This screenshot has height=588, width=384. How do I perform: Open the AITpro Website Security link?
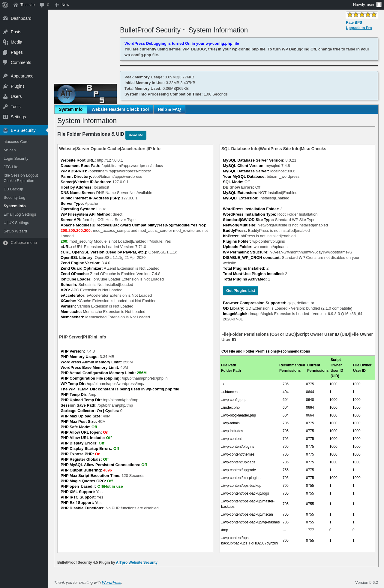[137, 562]
